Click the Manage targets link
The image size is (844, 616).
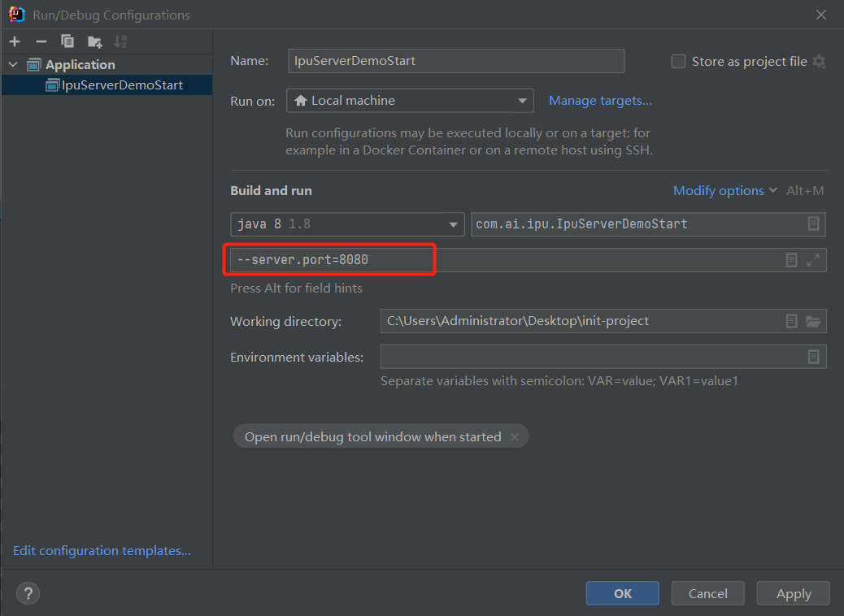[600, 101]
